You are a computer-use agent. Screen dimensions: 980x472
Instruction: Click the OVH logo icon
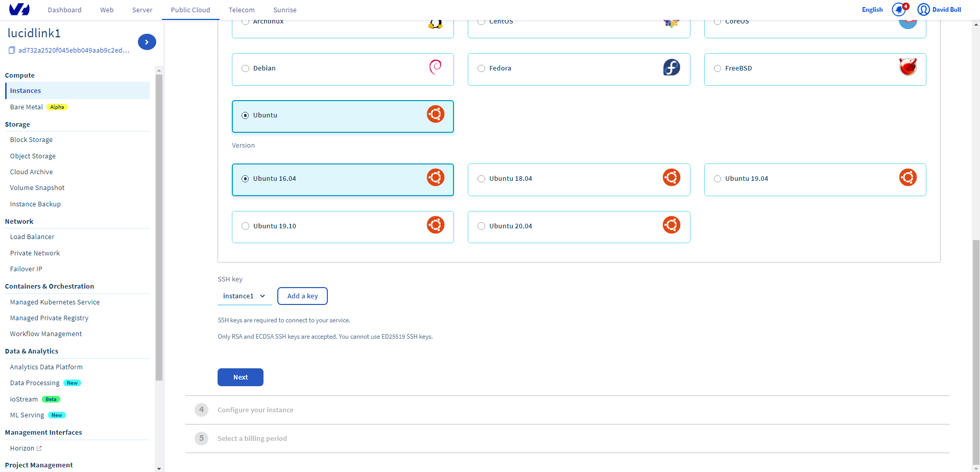[x=19, y=10]
